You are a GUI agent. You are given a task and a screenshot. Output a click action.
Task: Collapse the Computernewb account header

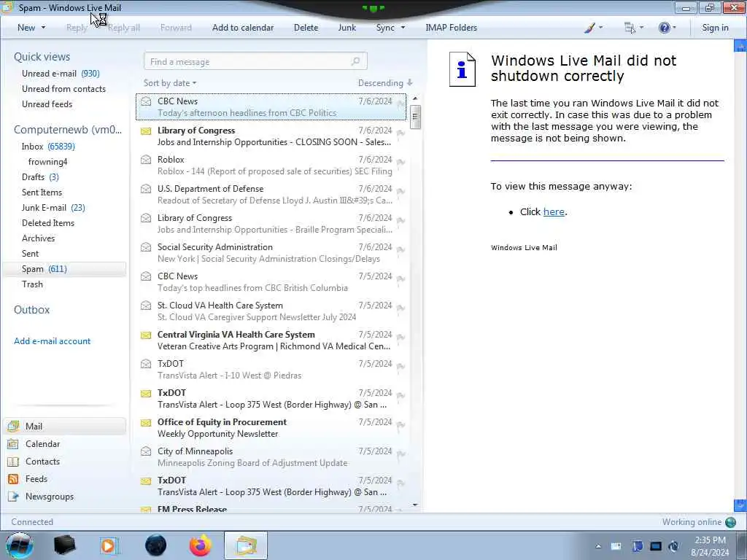click(x=68, y=130)
